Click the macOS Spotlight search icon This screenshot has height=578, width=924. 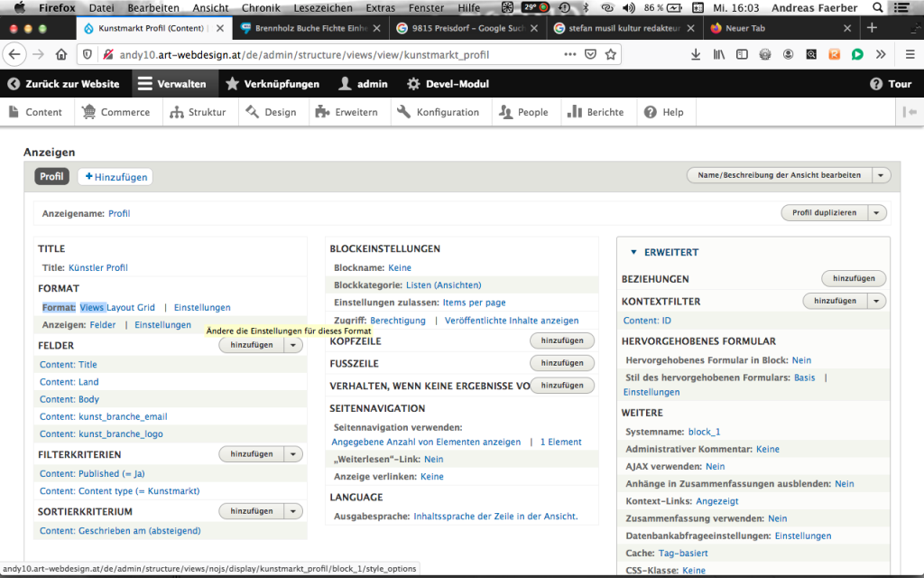(x=878, y=8)
